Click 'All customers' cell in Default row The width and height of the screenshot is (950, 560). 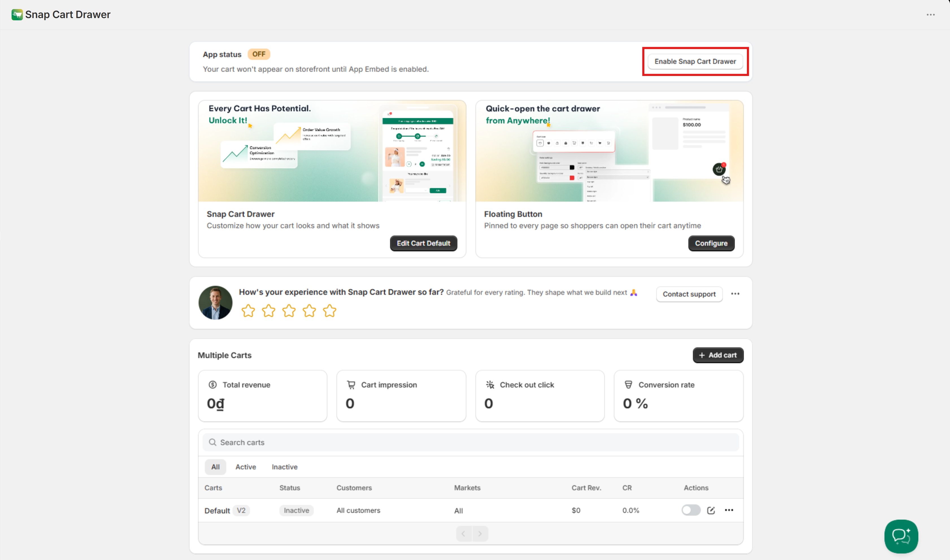358,511
